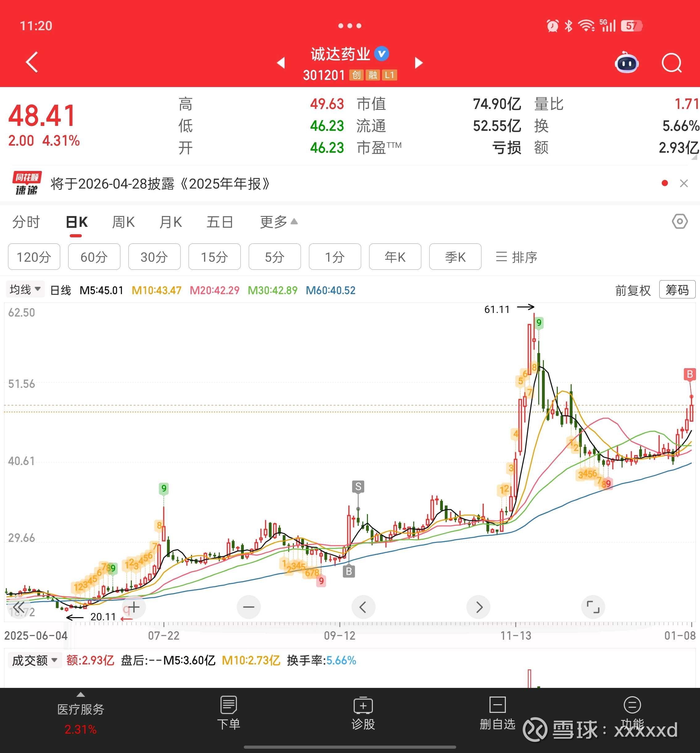Tap the search magnifier icon
This screenshot has height=753, width=700.
click(x=671, y=63)
